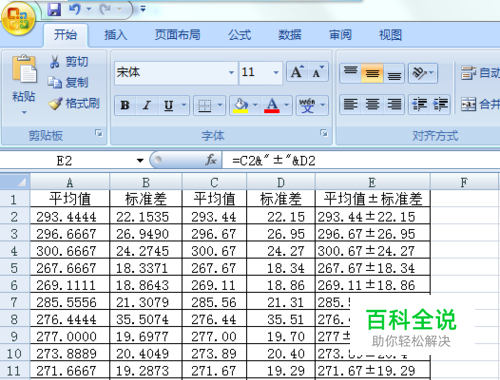The image size is (500, 380).
Task: Select cell 300.67±24.27
Action: coord(373,251)
